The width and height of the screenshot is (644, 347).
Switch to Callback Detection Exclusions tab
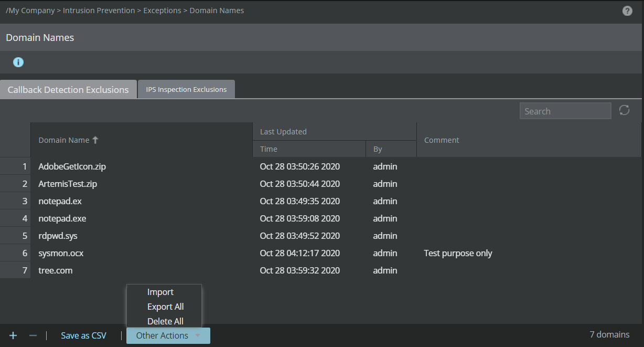(x=68, y=90)
